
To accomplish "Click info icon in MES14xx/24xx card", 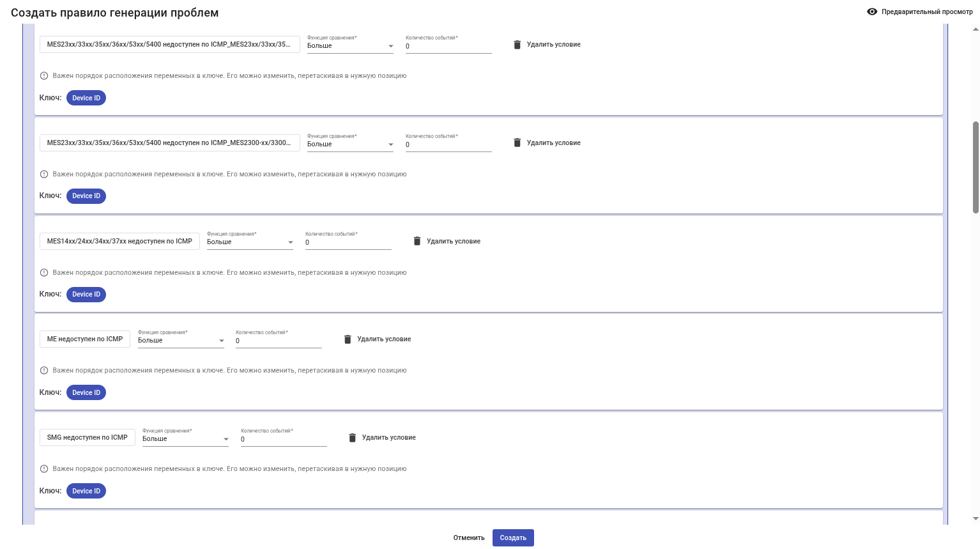I will point(44,273).
